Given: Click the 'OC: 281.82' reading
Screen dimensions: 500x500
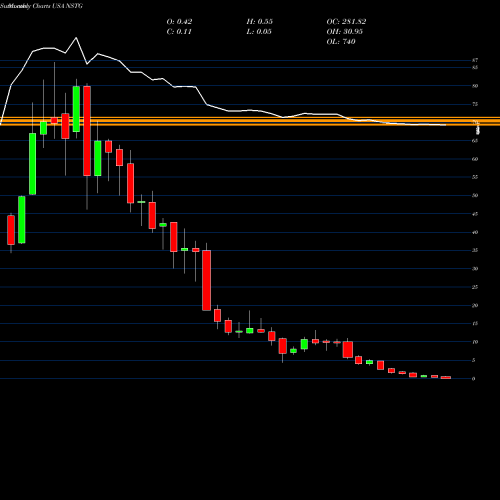Looking at the screenshot, I should [x=346, y=22].
